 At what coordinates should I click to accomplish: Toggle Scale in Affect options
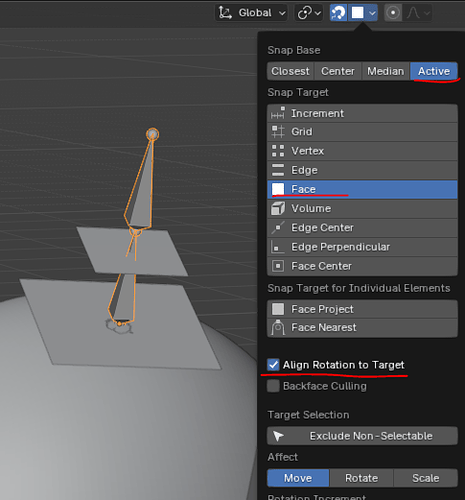[x=426, y=478]
